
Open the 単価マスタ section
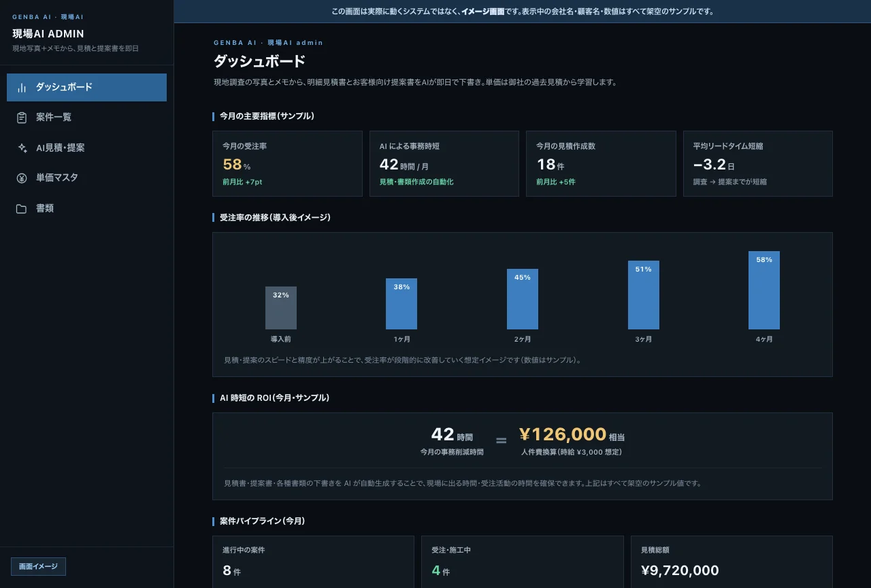pos(86,178)
